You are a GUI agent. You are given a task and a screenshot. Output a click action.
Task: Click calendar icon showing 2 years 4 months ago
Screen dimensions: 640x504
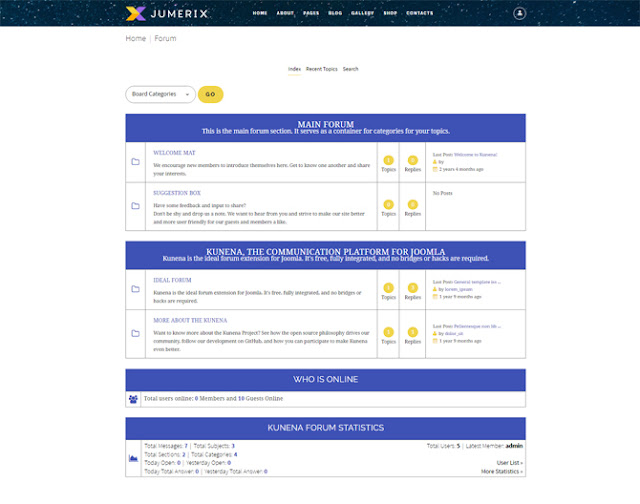click(x=435, y=169)
